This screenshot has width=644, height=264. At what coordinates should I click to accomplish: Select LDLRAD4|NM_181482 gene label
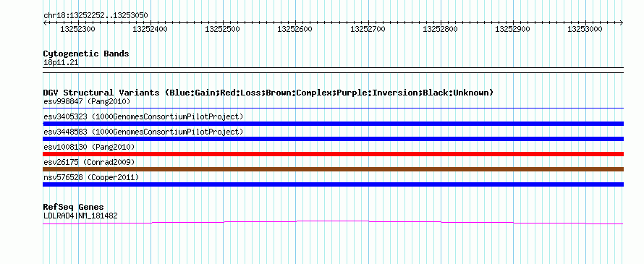tap(80, 216)
